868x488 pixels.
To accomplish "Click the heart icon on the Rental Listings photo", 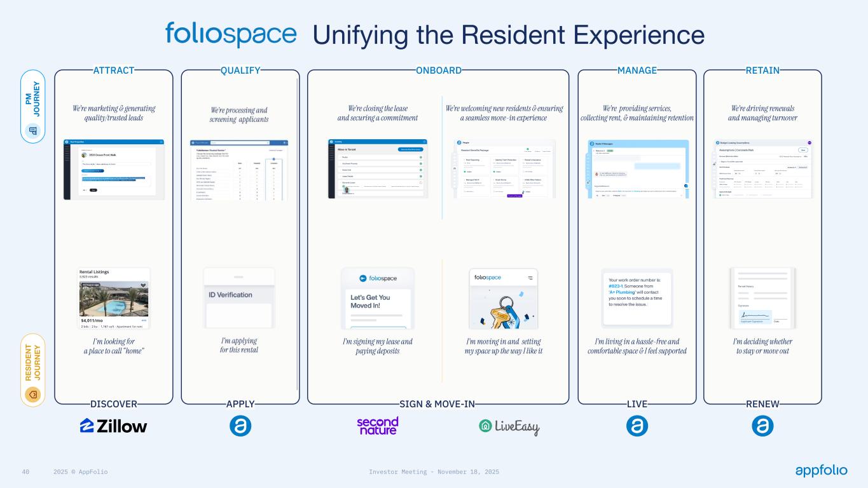I will 143,285.
